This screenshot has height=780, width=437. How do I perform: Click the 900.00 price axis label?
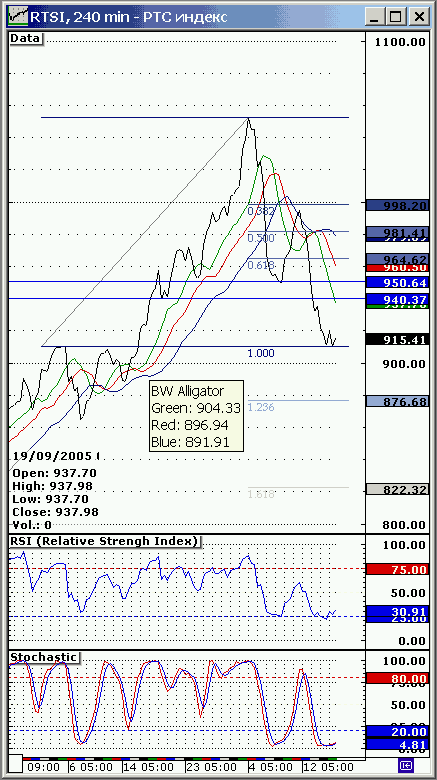coord(404,364)
